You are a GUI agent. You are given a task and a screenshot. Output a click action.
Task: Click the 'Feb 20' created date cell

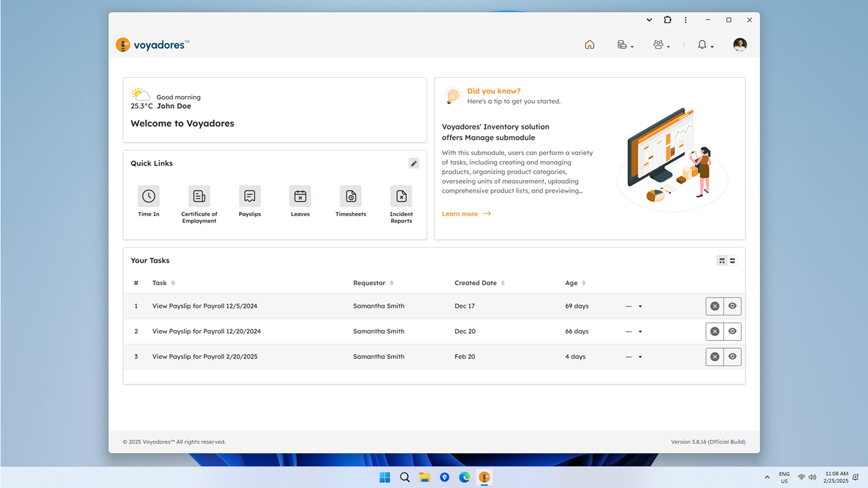[465, 357]
